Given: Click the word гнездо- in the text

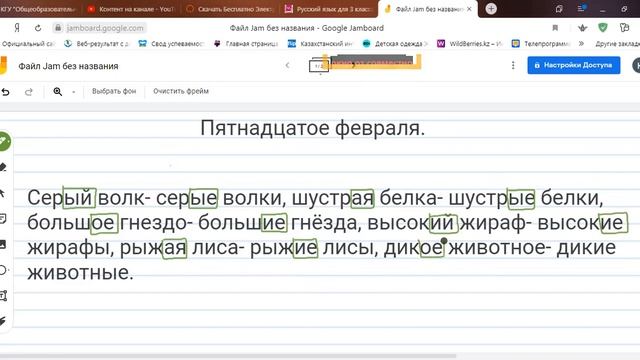Looking at the screenshot, I should click(x=156, y=223).
